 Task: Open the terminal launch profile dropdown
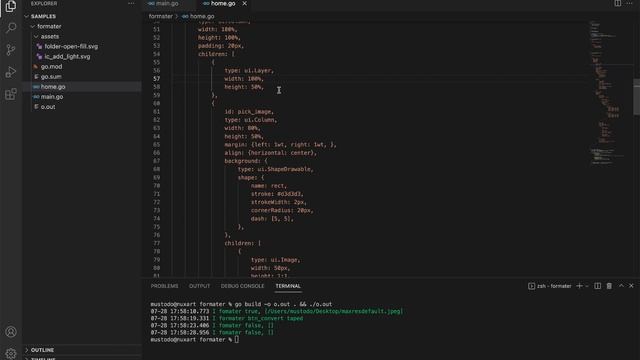click(x=587, y=286)
